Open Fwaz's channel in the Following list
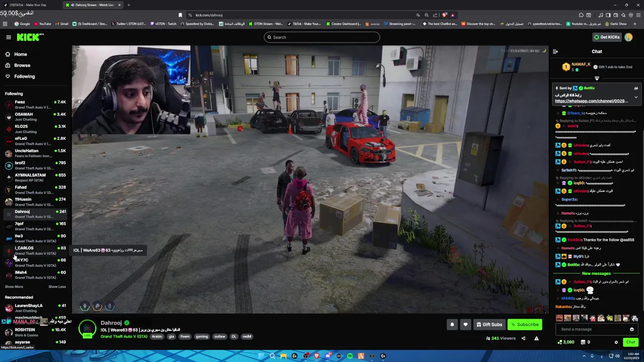The width and height of the screenshot is (644, 362). coord(35,105)
